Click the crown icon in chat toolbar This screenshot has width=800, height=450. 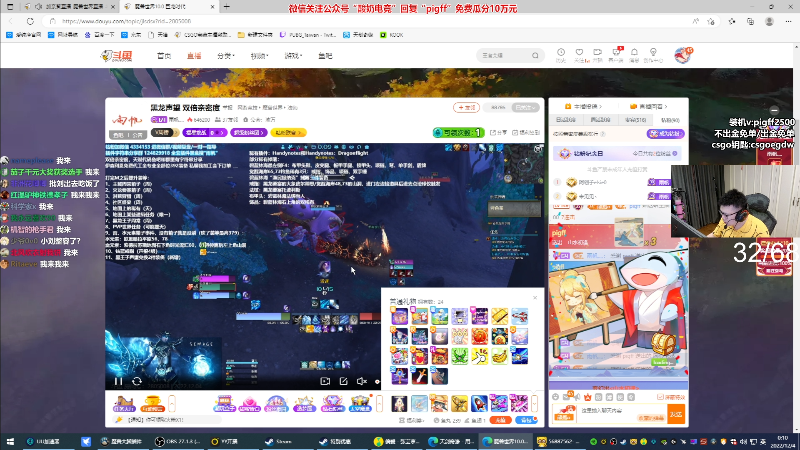click(x=588, y=397)
